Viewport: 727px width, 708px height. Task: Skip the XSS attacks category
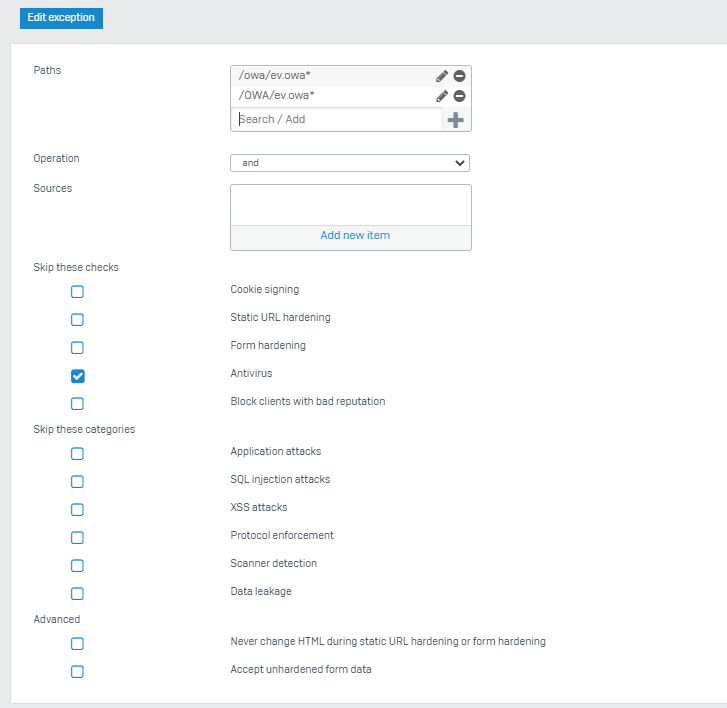click(77, 510)
